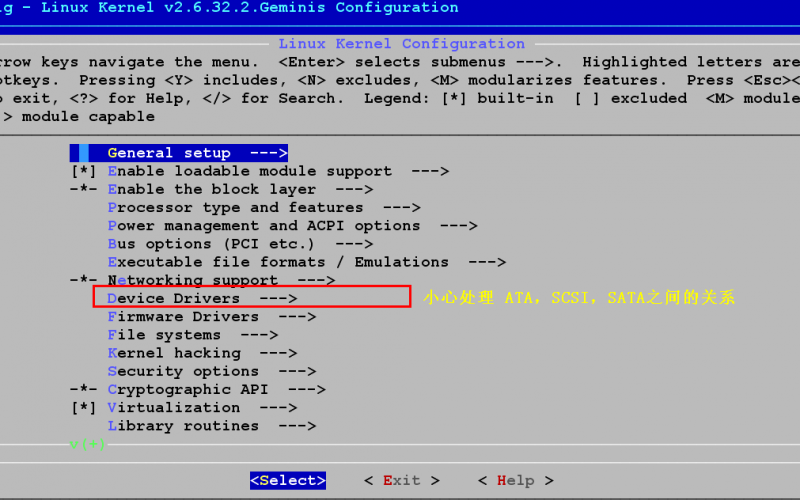The height and width of the screenshot is (500, 800).
Task: Expand Bus options (PCI etc.) submenu
Action: (240, 244)
